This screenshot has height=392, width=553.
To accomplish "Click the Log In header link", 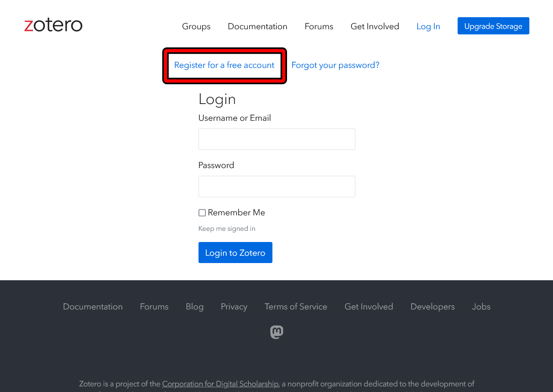I will [x=428, y=26].
